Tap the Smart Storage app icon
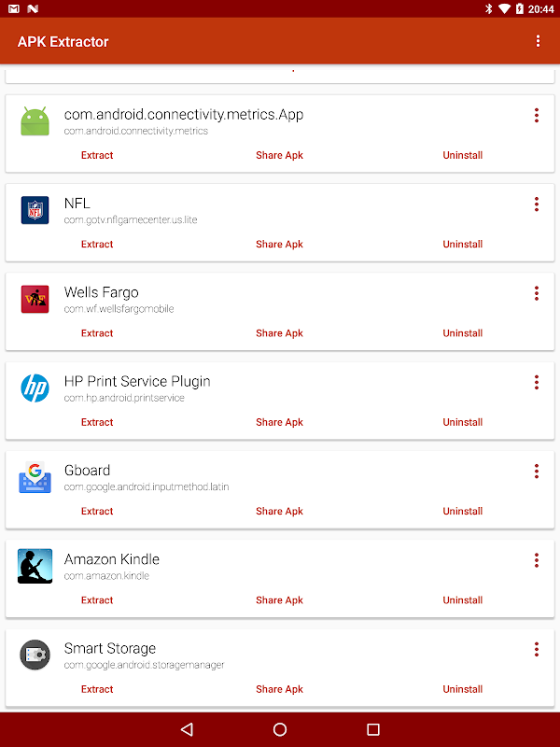 pyautogui.click(x=35, y=655)
